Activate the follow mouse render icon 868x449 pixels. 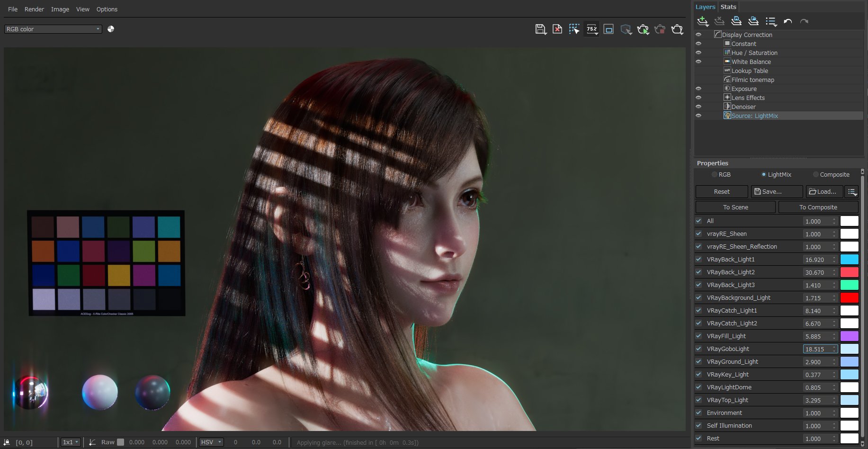click(574, 29)
